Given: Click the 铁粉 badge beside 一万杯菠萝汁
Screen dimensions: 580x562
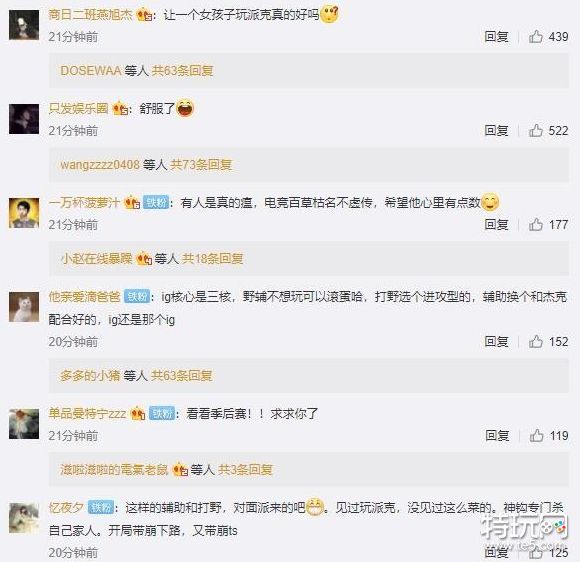Looking at the screenshot, I should [x=156, y=202].
